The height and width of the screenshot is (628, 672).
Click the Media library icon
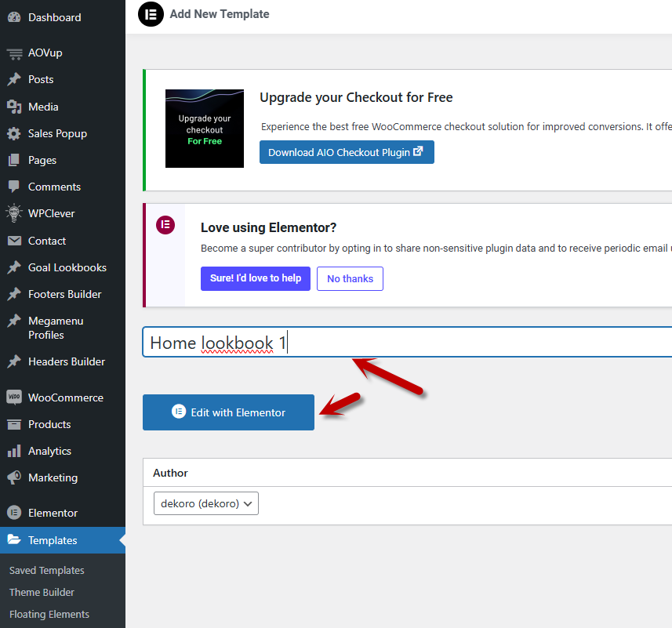pos(14,107)
